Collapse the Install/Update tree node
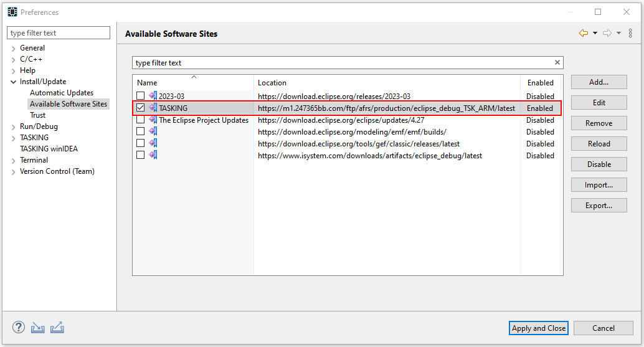 [14, 82]
